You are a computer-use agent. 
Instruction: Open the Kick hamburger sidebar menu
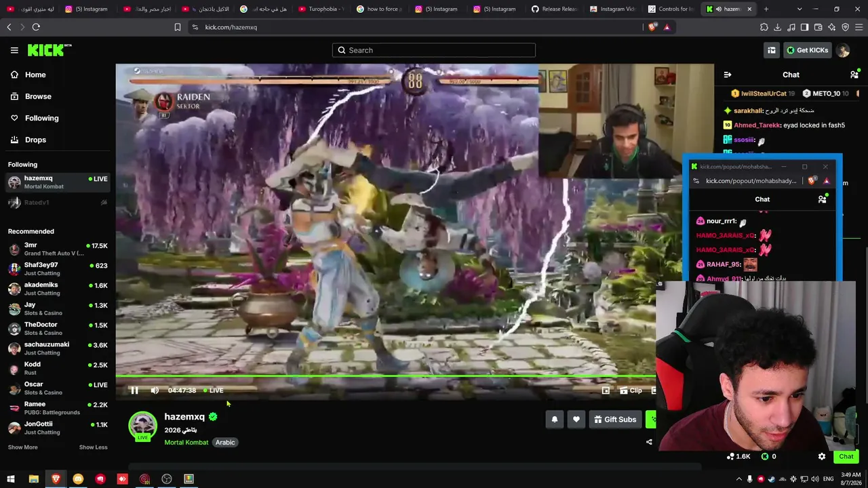pyautogui.click(x=14, y=50)
